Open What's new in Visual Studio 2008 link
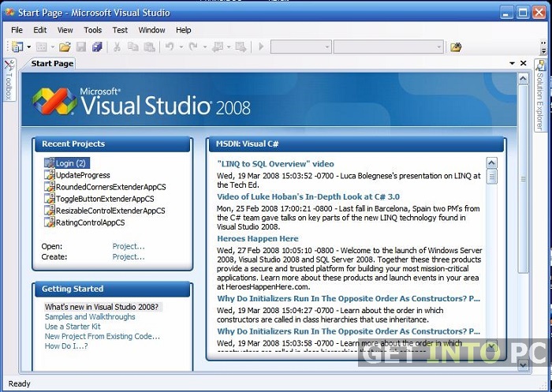The image size is (552, 392). [x=102, y=307]
